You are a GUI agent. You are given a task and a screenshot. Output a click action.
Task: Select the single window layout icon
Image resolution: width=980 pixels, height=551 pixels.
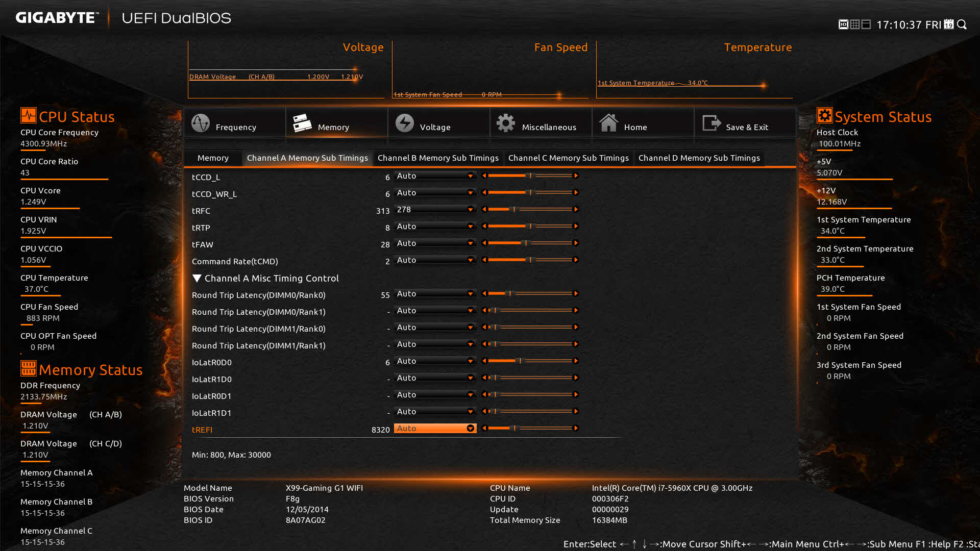(866, 24)
